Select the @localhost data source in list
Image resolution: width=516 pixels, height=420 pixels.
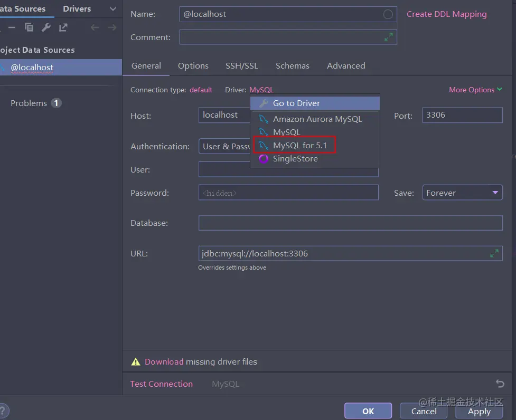point(61,68)
